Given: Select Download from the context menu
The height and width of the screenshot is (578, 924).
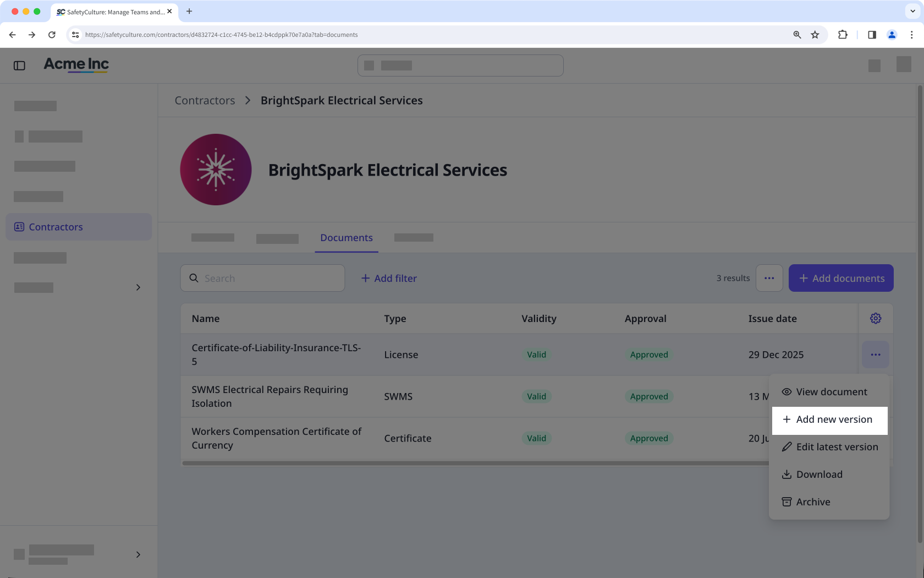Looking at the screenshot, I should (829, 475).
